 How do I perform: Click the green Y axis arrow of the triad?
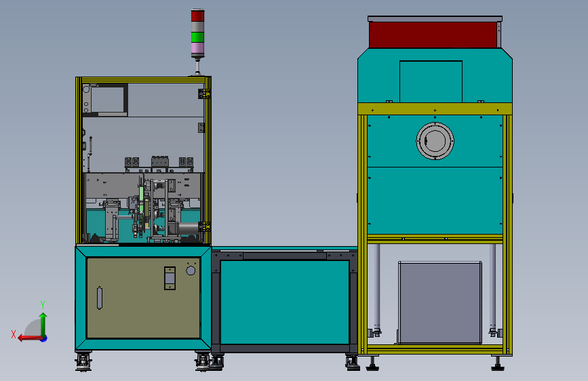43,323
